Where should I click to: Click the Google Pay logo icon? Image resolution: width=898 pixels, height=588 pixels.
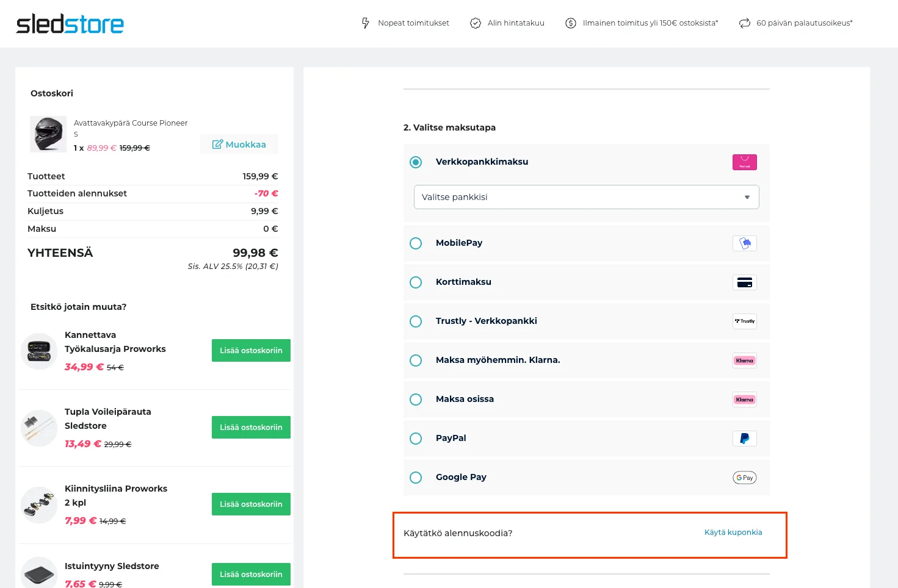[x=745, y=478]
